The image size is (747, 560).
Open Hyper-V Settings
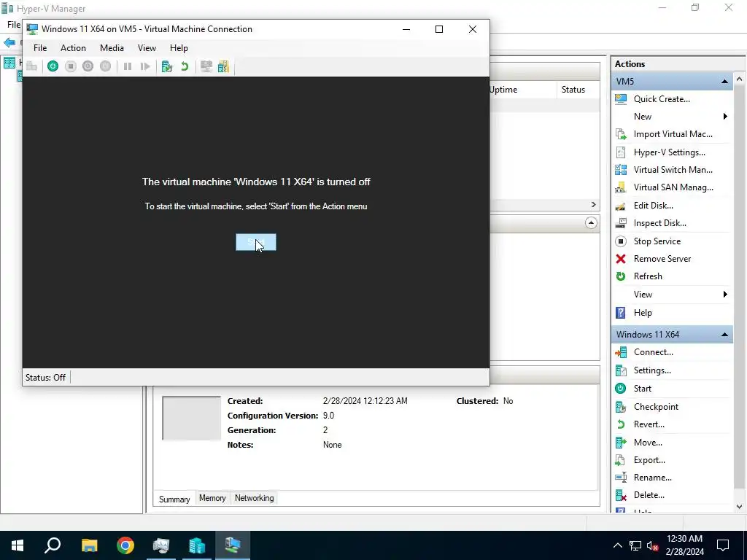669,152
